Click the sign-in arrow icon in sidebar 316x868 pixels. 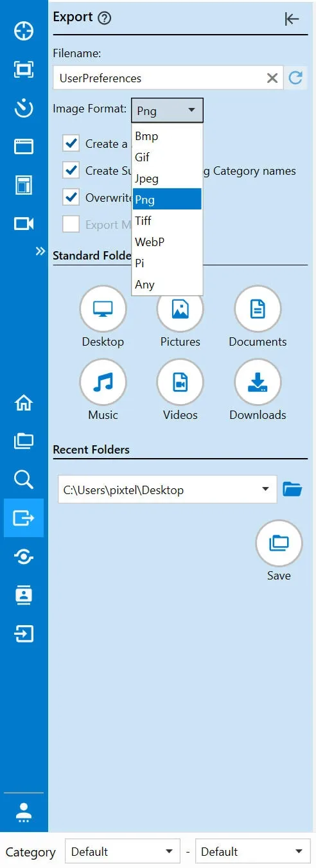click(24, 633)
